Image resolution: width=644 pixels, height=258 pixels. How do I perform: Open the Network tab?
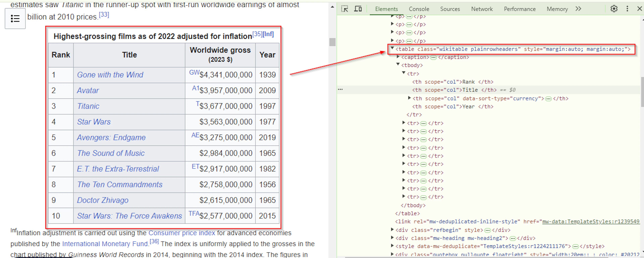click(482, 9)
